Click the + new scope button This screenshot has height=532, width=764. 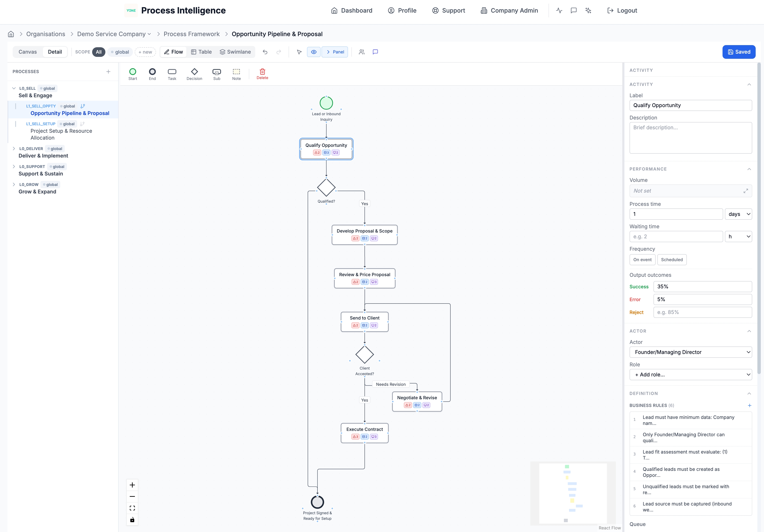tap(145, 52)
